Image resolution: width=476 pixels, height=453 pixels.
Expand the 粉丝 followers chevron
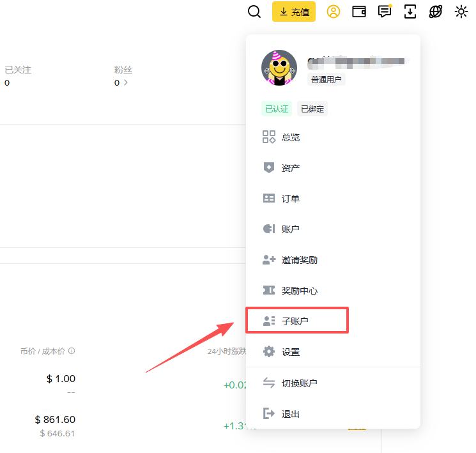point(125,82)
